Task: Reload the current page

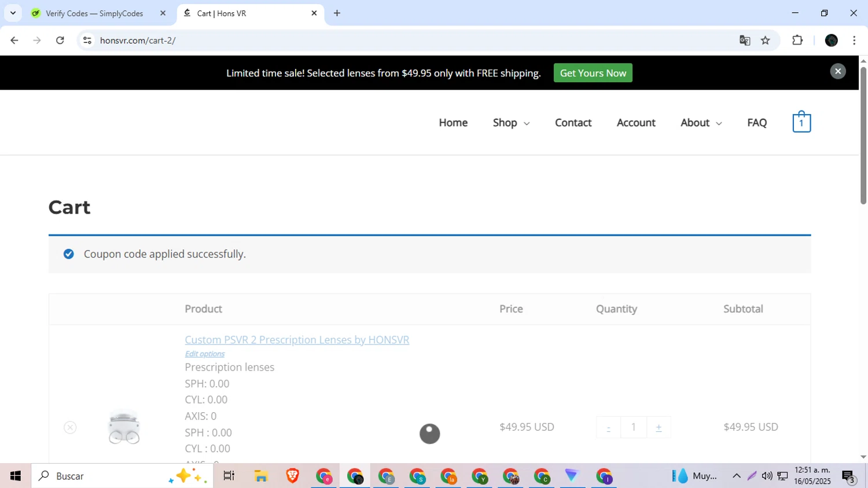Action: 60,41
